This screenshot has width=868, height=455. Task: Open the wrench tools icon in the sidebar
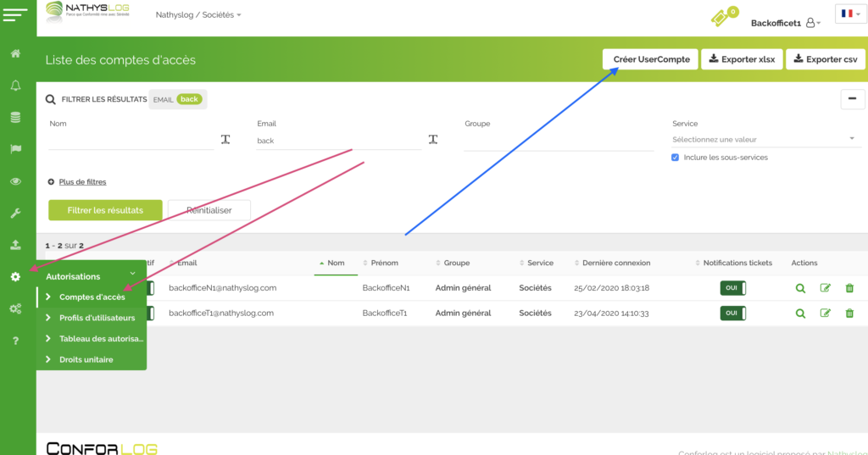(15, 214)
